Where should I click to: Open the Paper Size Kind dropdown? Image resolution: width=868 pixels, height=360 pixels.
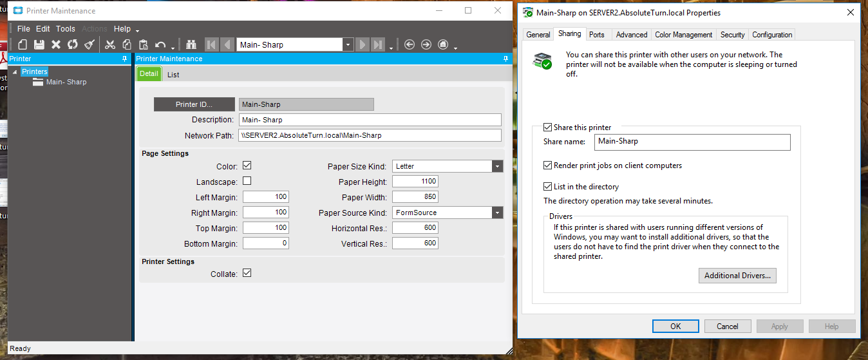point(497,166)
